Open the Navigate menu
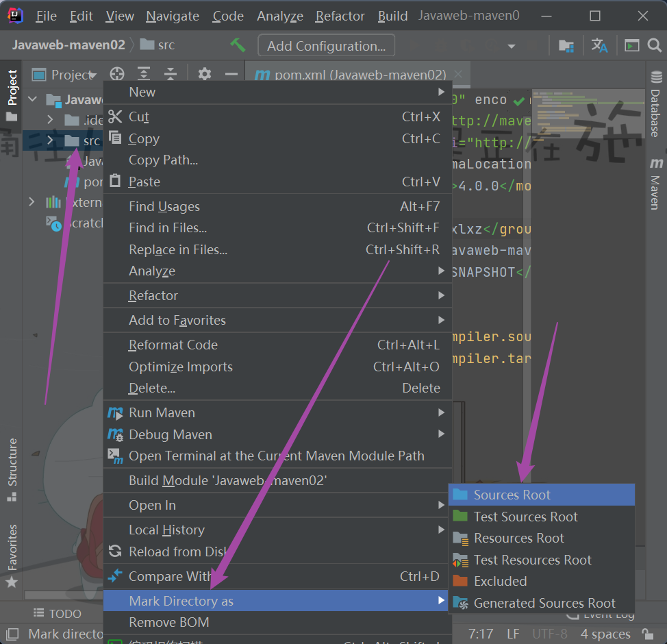This screenshot has height=644, width=667. coord(173,16)
